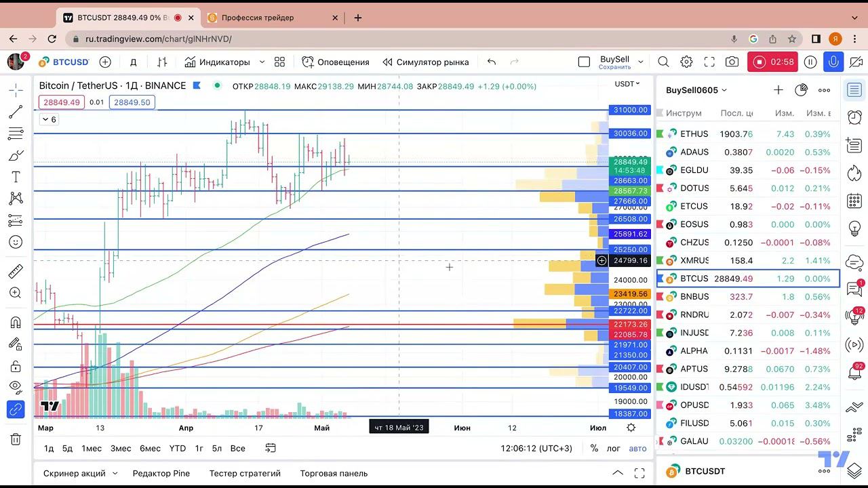
Task: Maximize the bottom panel
Action: coord(639,473)
